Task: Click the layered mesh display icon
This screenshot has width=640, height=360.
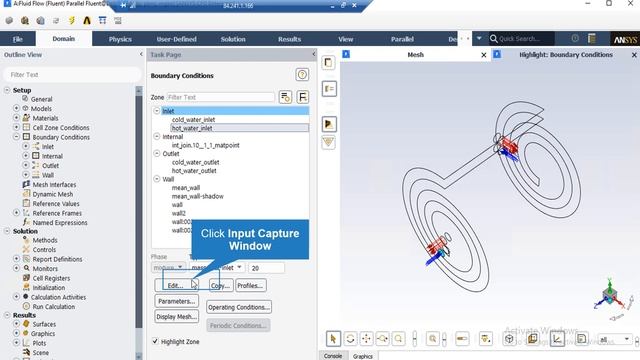Action: pyautogui.click(x=533, y=338)
